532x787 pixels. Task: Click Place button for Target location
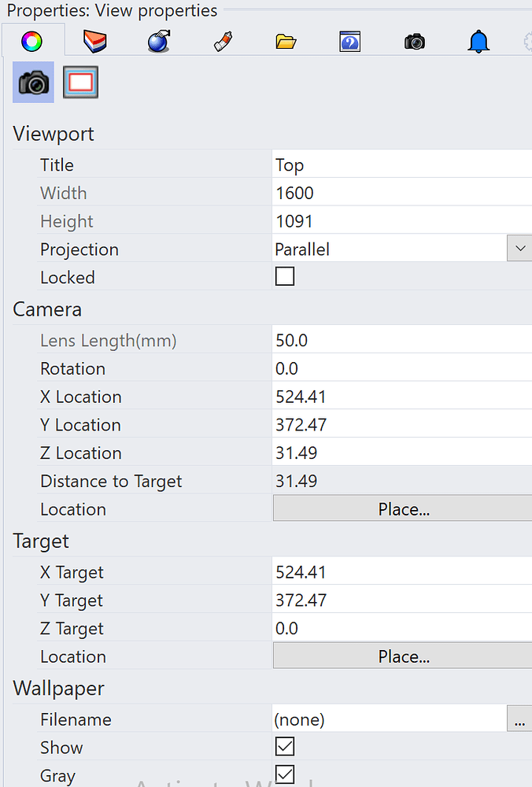[403, 656]
